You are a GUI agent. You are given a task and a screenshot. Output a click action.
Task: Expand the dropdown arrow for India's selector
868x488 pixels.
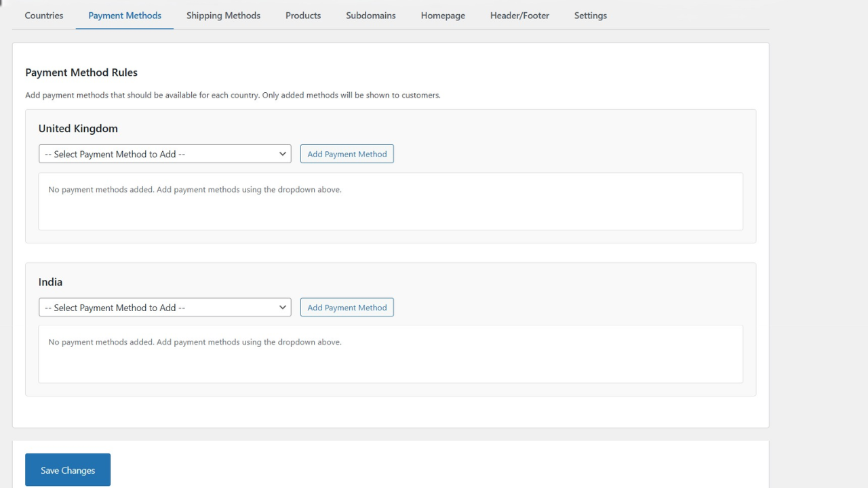(283, 307)
